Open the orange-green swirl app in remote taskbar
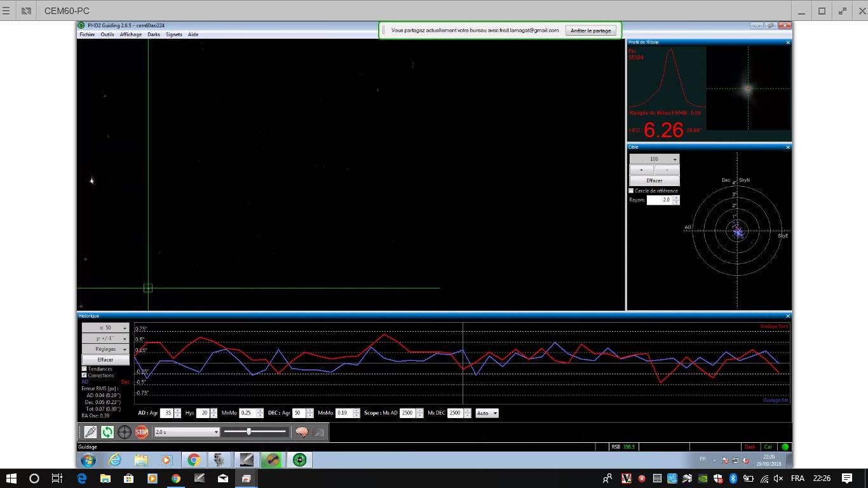This screenshot has width=868, height=488. [273, 459]
